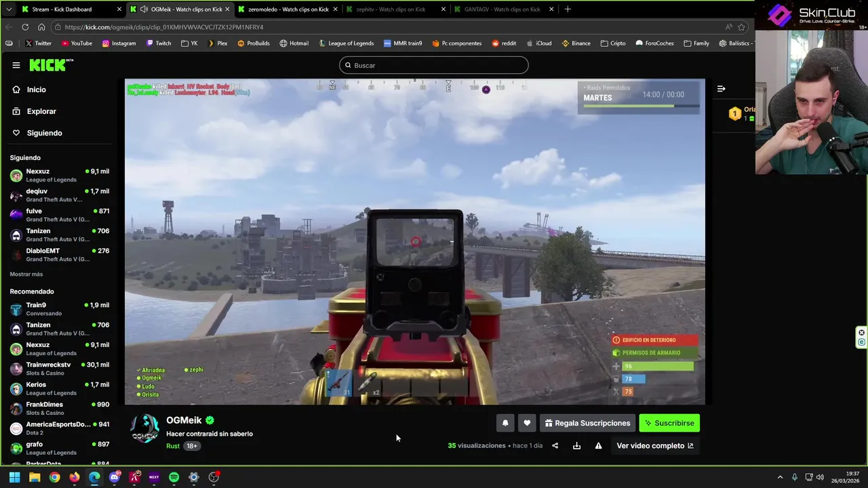Screen dimensions: 868x488
Task: Open followed channel Tanizen with 706
Action: click(x=60, y=235)
